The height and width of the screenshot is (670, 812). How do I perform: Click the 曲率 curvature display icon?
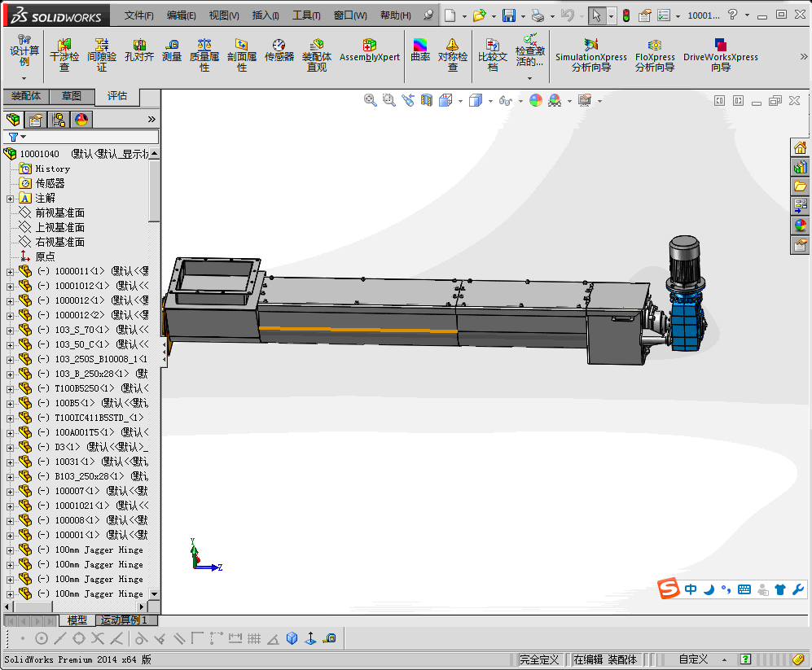[x=420, y=52]
